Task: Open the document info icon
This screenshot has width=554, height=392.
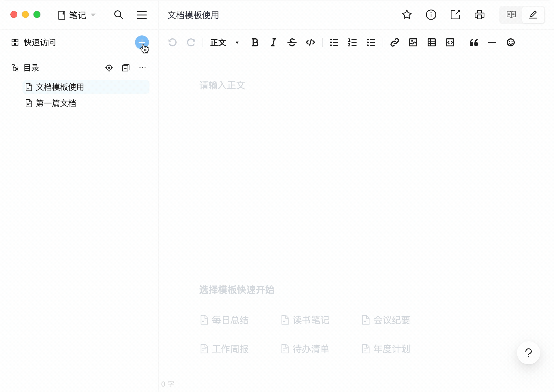Action: click(x=431, y=15)
